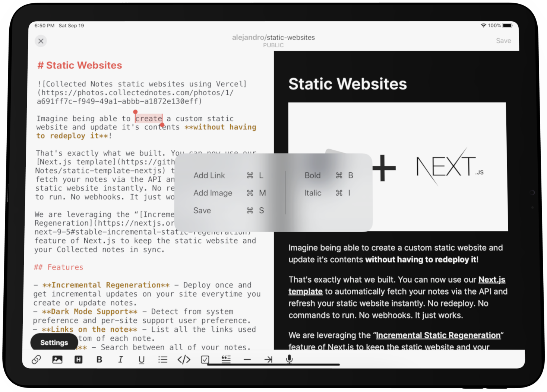Apply heading formatting with the H icon

[78, 359]
